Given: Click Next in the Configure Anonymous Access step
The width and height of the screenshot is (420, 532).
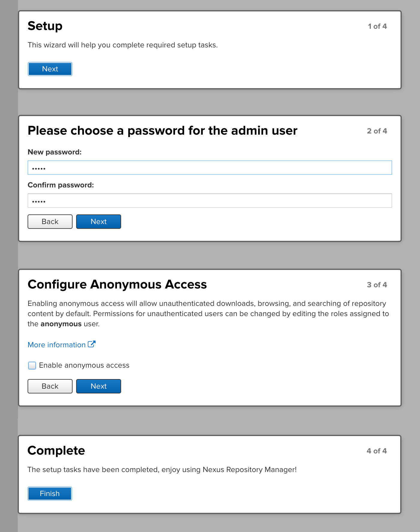Looking at the screenshot, I should [98, 386].
